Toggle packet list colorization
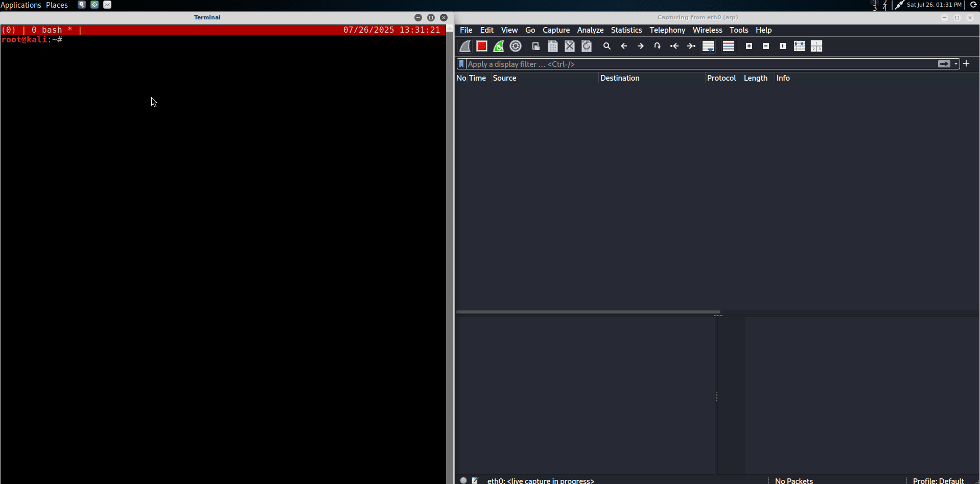 pyautogui.click(x=728, y=46)
